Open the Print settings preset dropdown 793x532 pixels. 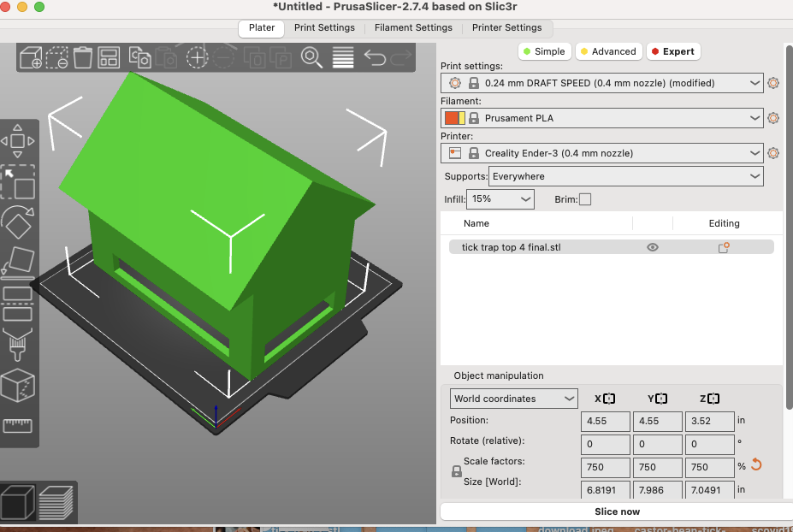coord(602,83)
